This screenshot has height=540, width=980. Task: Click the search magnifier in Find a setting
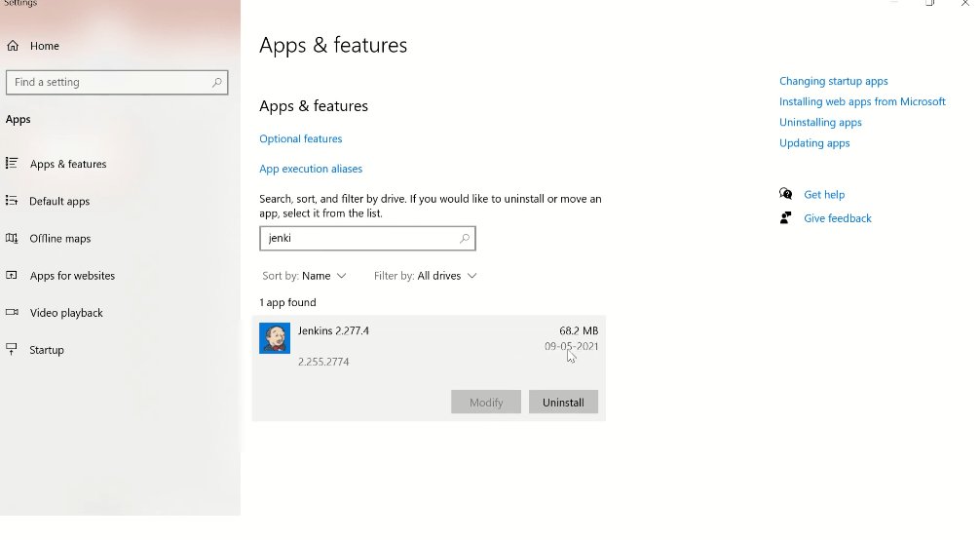click(217, 83)
